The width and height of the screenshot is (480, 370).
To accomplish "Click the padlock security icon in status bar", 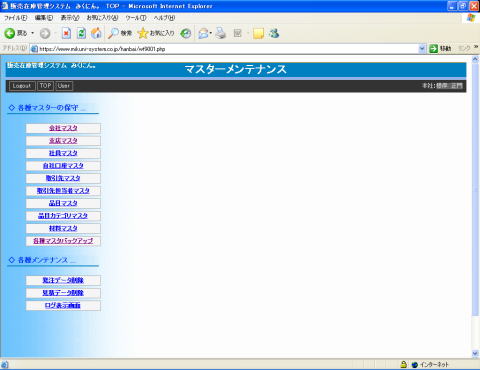I will click(403, 364).
